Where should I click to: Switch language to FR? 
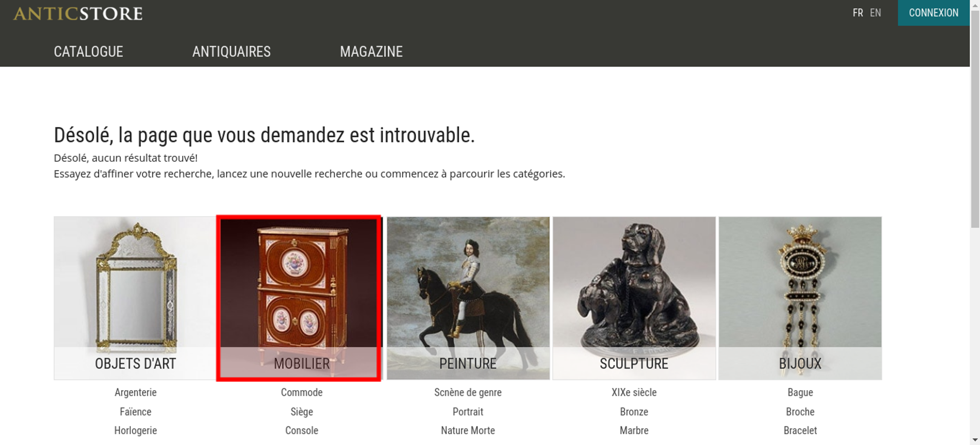coord(857,13)
